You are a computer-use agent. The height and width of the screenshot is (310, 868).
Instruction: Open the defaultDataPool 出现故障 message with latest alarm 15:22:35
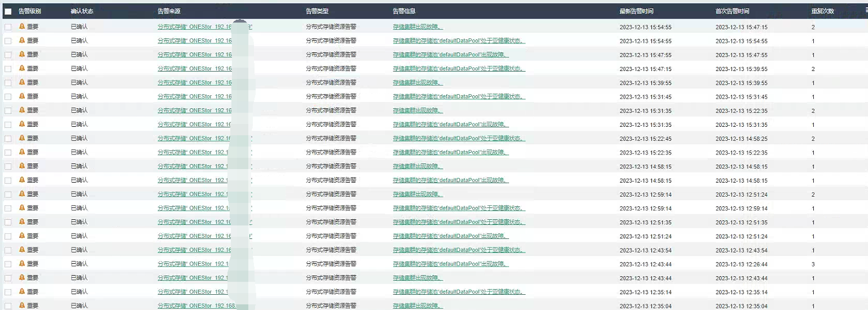450,152
